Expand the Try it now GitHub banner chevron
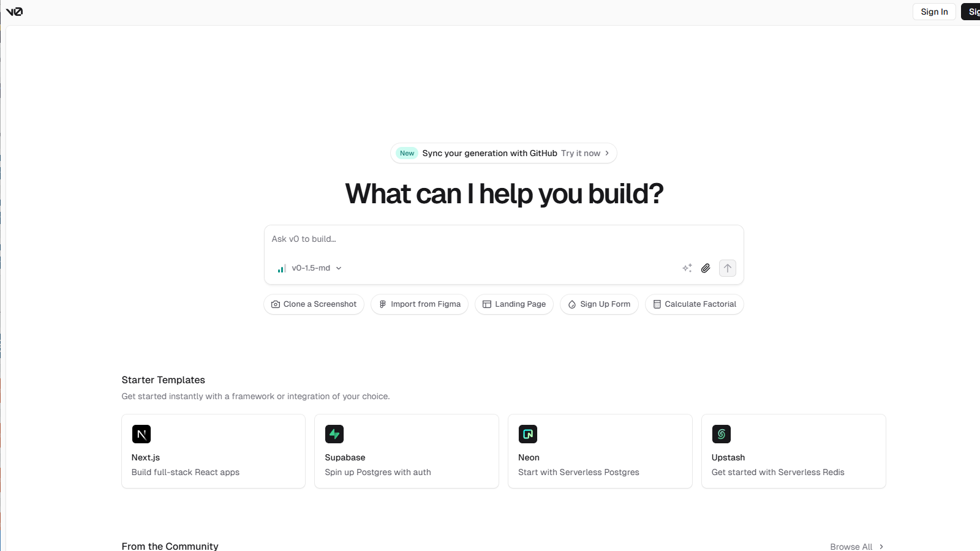The height and width of the screenshot is (551, 980). [x=606, y=153]
